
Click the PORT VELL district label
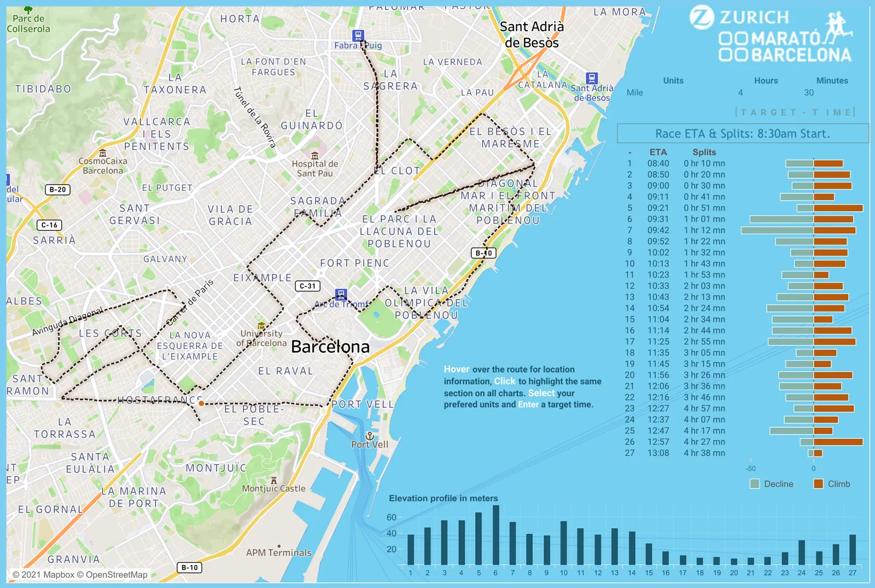(363, 404)
